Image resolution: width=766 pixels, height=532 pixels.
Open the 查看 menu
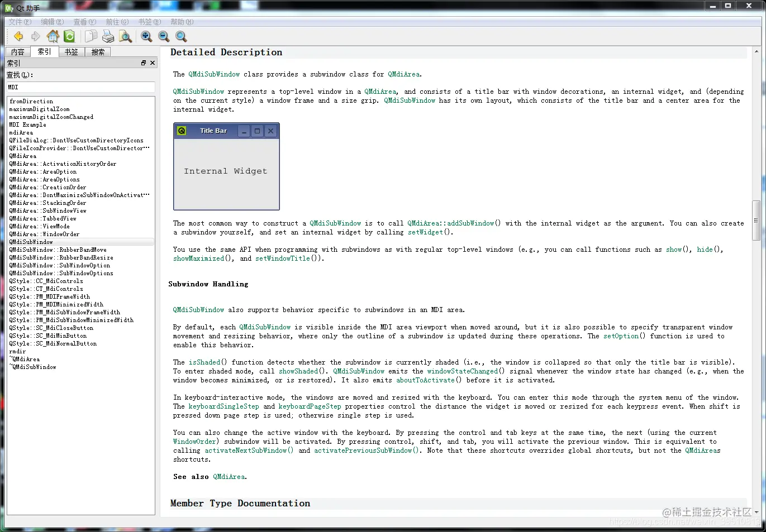click(x=84, y=22)
